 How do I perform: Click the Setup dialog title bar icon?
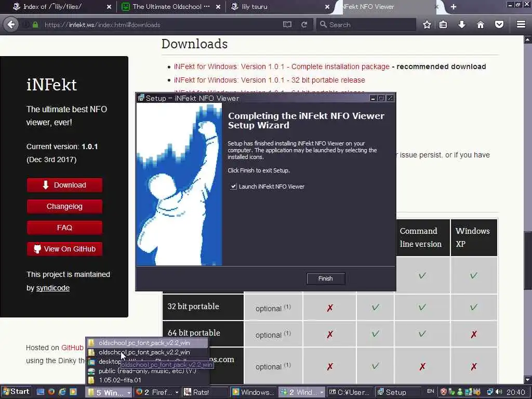(141, 98)
